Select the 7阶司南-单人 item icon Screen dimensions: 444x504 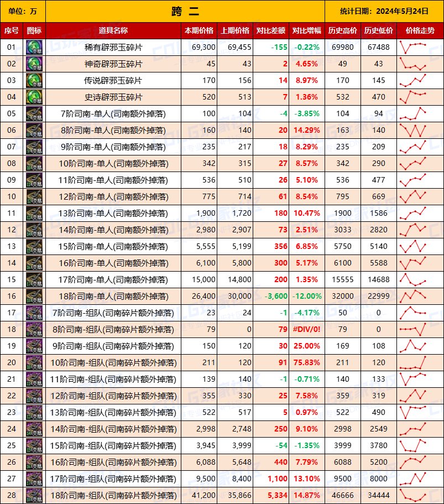pyautogui.click(x=34, y=114)
